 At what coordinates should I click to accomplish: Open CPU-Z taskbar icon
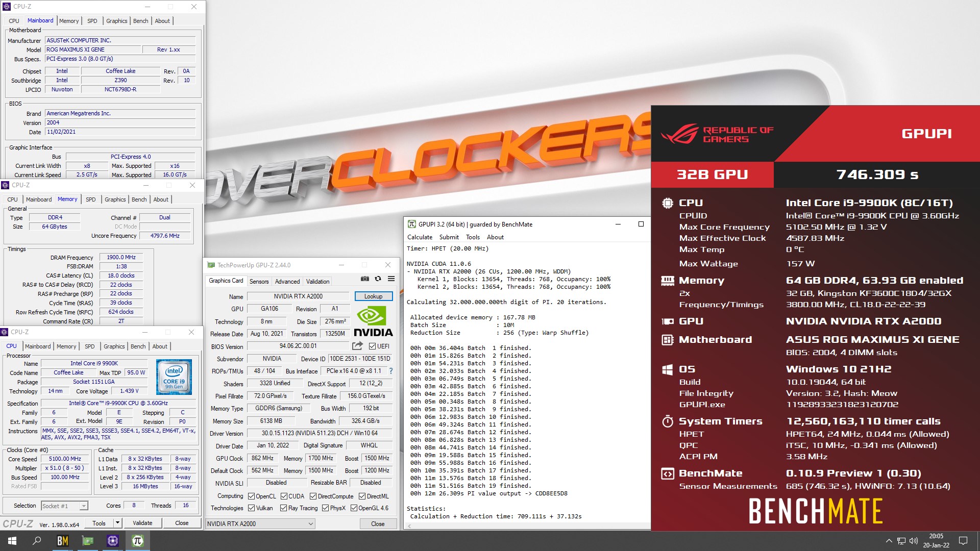click(x=112, y=541)
